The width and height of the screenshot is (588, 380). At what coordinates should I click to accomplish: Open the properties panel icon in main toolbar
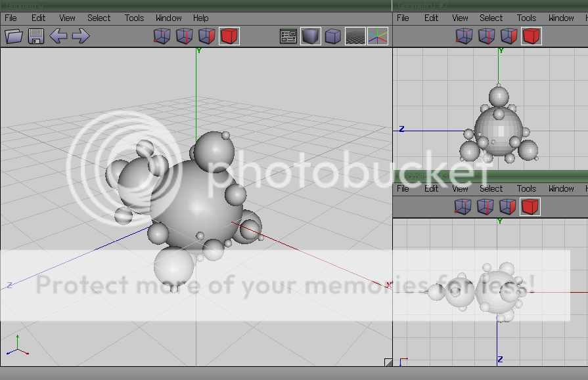coord(288,36)
